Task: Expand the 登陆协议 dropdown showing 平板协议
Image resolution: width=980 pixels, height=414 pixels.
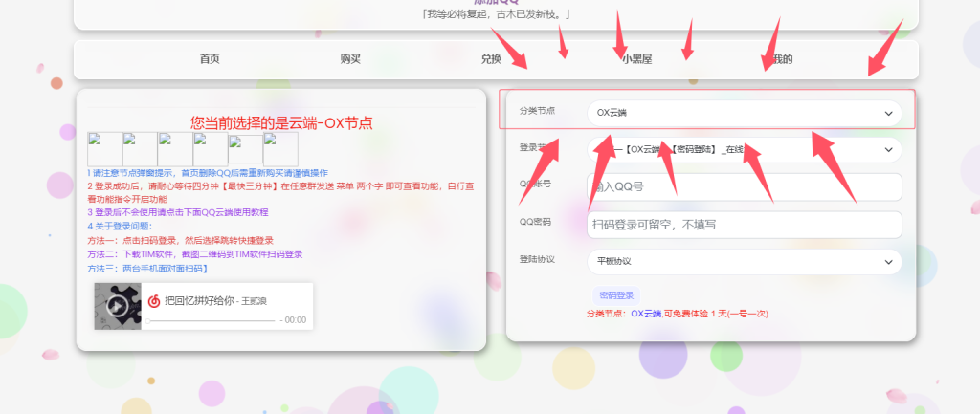Action: (744, 262)
